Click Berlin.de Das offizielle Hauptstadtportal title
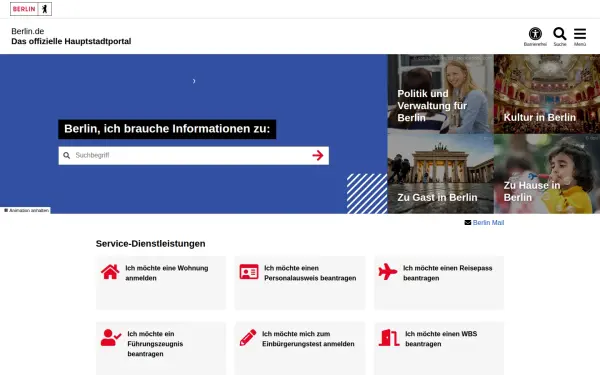Viewport: 600px width, 375px height. [x=71, y=36]
